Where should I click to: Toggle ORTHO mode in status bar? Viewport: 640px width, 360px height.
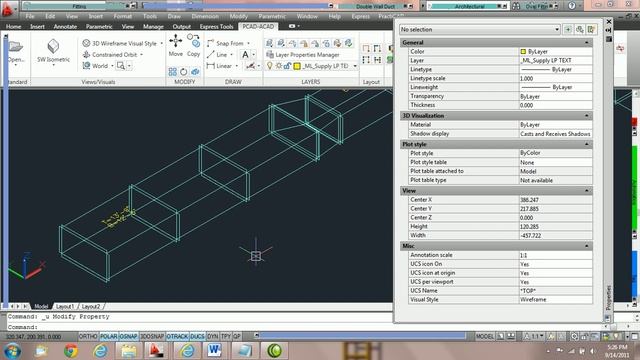point(88,336)
